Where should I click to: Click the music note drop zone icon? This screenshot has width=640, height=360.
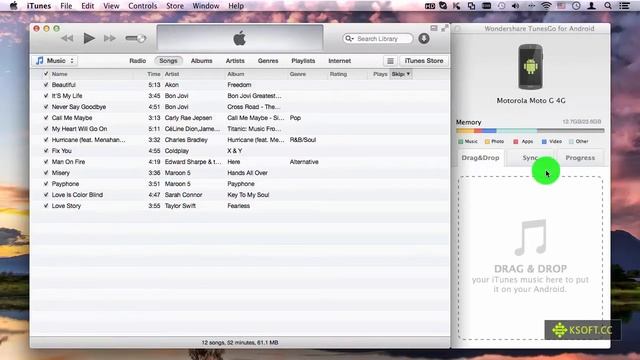(x=531, y=237)
